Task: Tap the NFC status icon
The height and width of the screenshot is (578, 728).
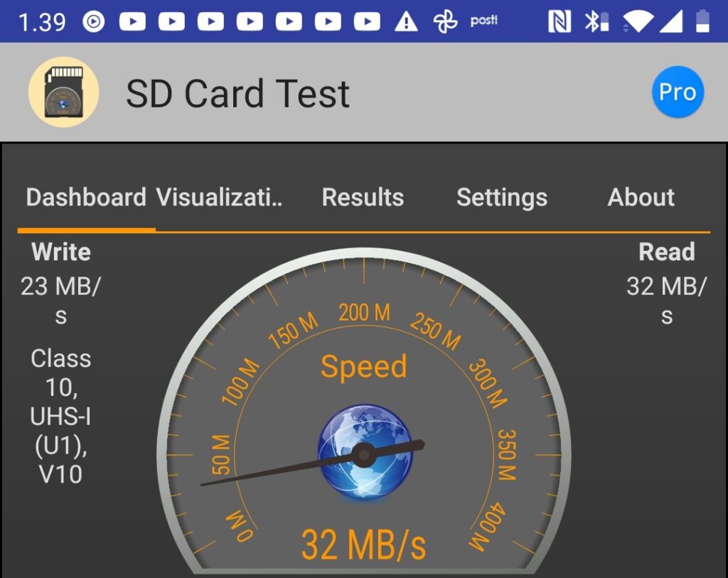Action: [560, 22]
